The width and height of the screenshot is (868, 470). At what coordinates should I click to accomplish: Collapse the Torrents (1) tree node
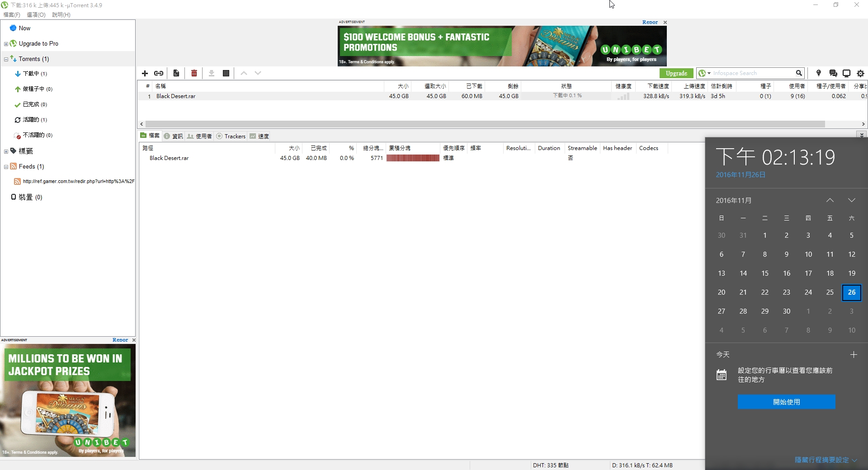(6, 59)
